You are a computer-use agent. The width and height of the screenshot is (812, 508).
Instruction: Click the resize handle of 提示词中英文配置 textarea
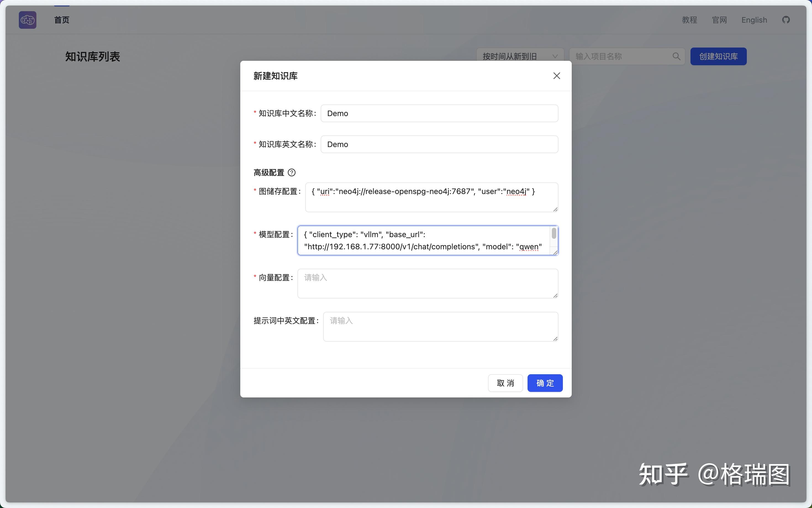tap(555, 339)
